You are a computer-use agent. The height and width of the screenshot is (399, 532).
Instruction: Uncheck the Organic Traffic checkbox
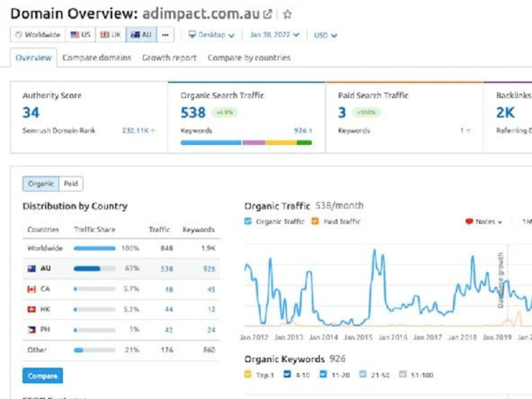coord(248,221)
